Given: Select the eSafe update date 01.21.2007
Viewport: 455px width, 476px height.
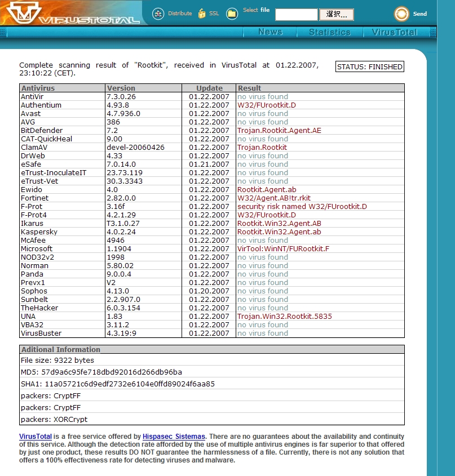Looking at the screenshot, I should pos(209,164).
